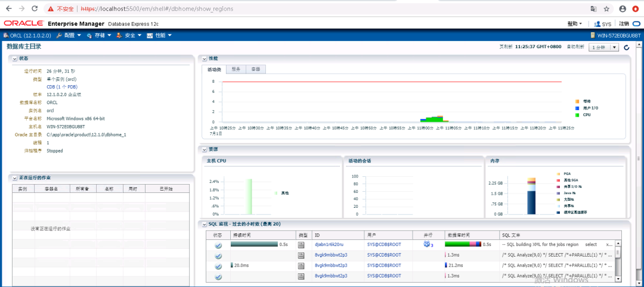Click the browser address bar
The width and height of the screenshot is (644, 287).
[329, 8]
